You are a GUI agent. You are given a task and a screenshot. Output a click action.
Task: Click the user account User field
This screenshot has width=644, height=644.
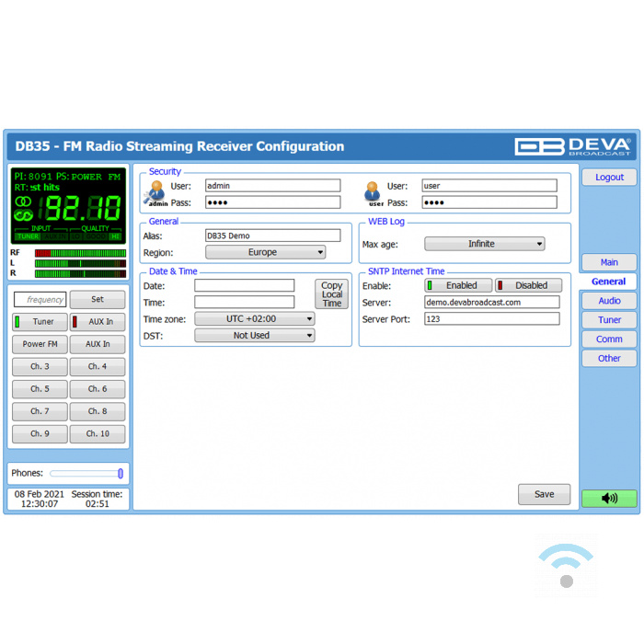tap(489, 186)
